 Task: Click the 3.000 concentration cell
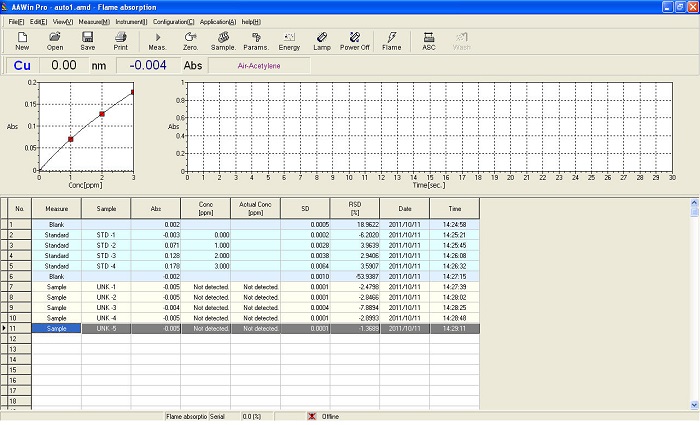click(x=206, y=266)
